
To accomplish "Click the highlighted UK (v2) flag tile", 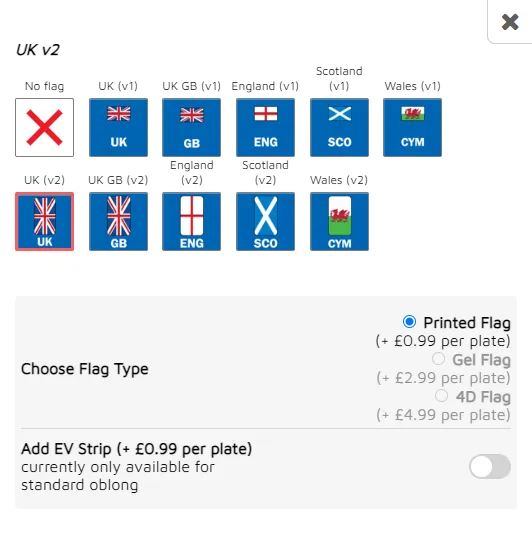I will tap(44, 221).
